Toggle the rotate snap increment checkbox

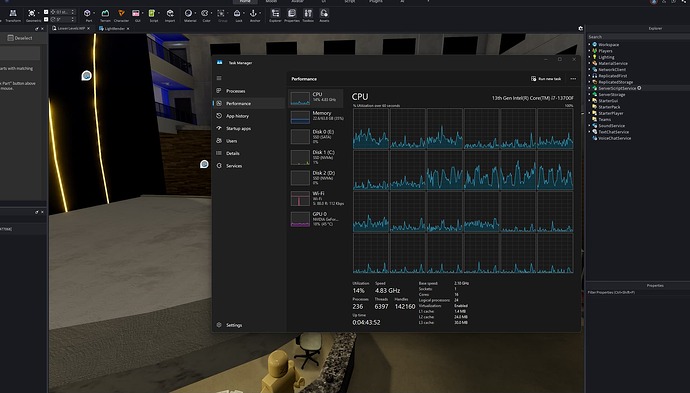46,19
